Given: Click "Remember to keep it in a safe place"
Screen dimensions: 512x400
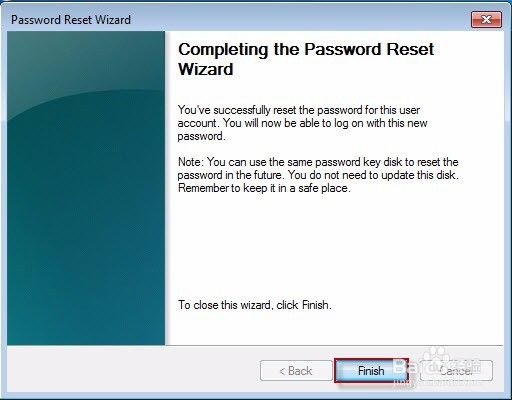Looking at the screenshot, I should pyautogui.click(x=264, y=188).
